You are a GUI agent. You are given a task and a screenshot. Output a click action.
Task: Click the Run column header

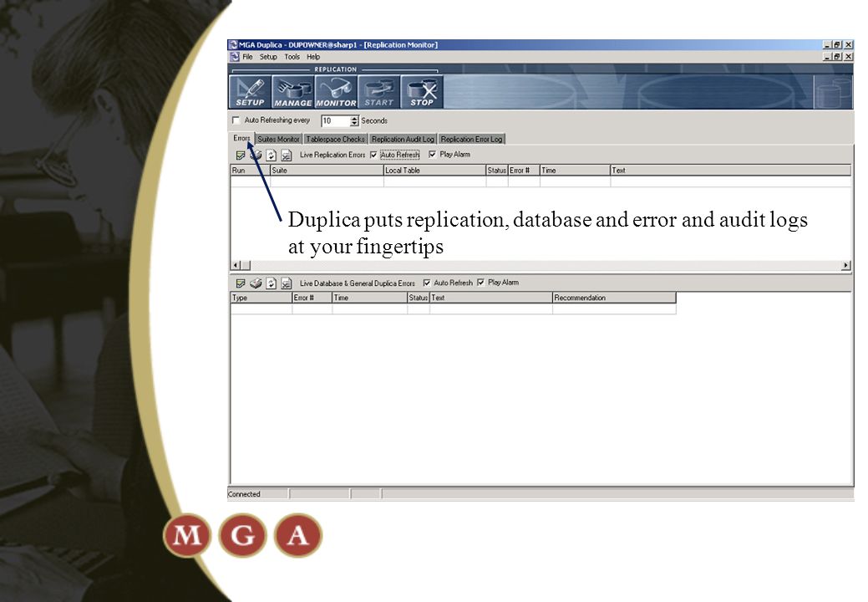[251, 171]
